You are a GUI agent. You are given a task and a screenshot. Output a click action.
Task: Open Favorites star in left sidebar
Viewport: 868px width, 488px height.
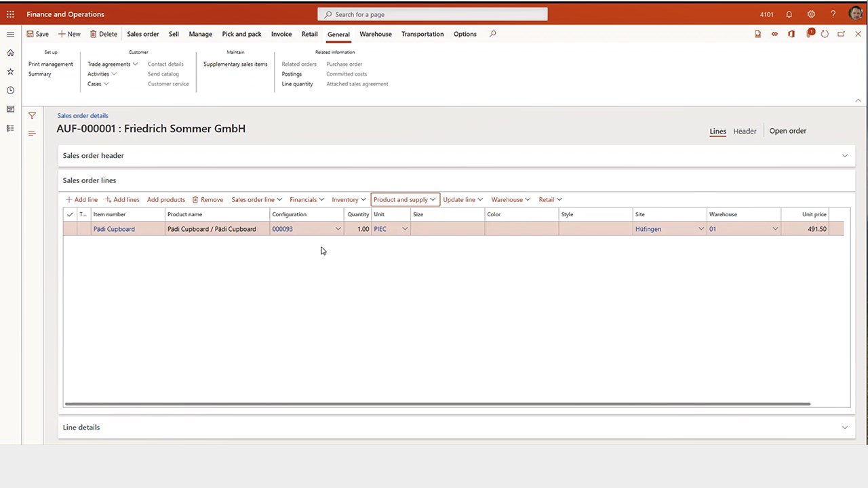tap(10, 71)
